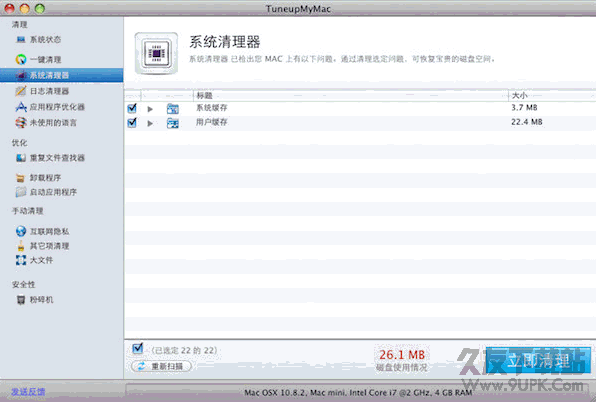Click the 启动应用程序 icon
596x402 pixels.
pyautogui.click(x=21, y=192)
